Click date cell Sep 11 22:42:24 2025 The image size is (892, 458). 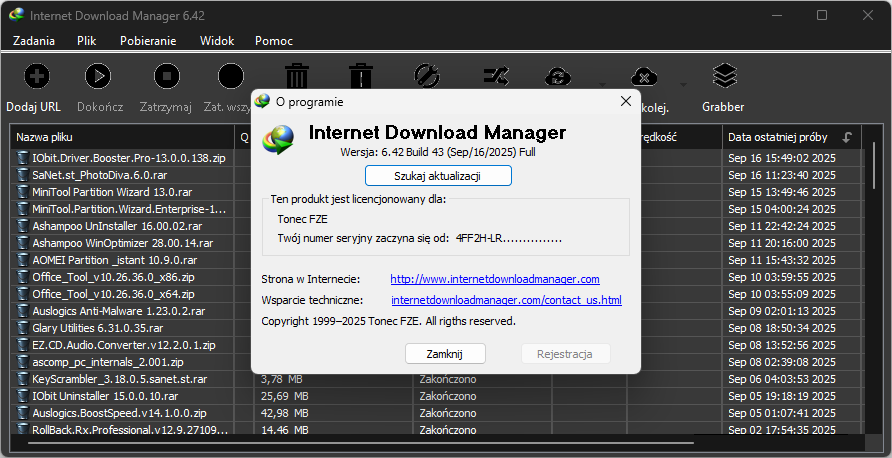(x=782, y=226)
